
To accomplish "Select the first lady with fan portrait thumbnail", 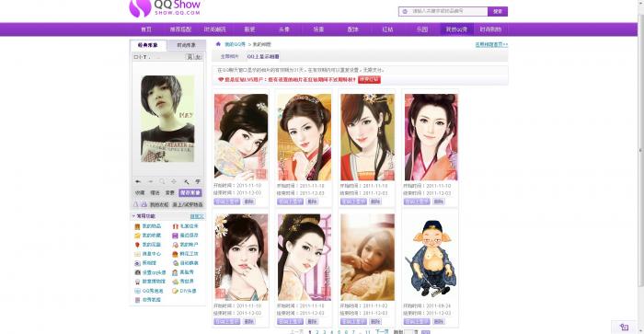I will point(241,137).
